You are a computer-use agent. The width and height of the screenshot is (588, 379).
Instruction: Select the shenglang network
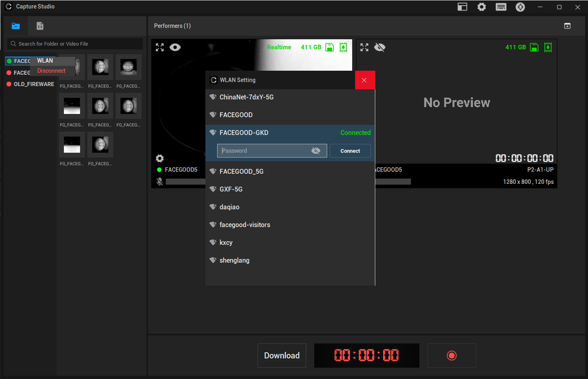pyautogui.click(x=290, y=260)
